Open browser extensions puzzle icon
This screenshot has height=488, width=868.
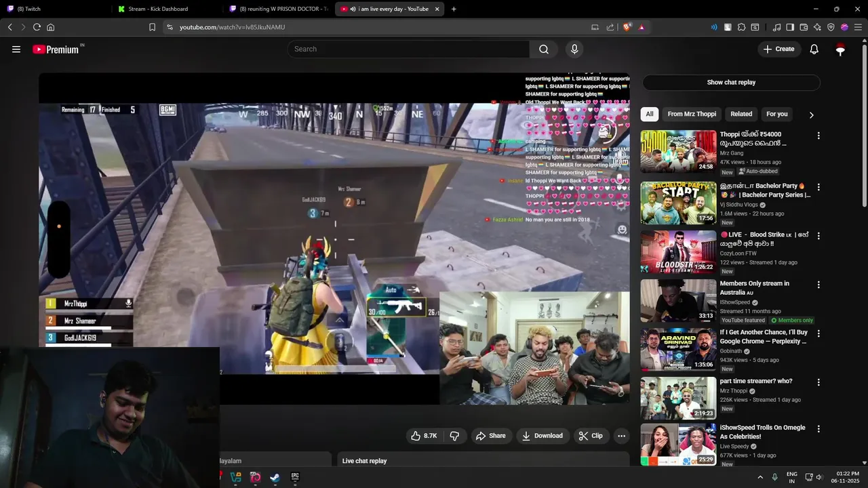741,27
